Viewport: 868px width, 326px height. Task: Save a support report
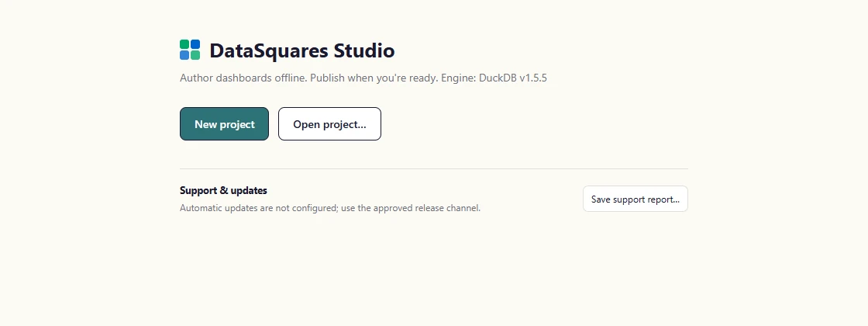click(635, 199)
